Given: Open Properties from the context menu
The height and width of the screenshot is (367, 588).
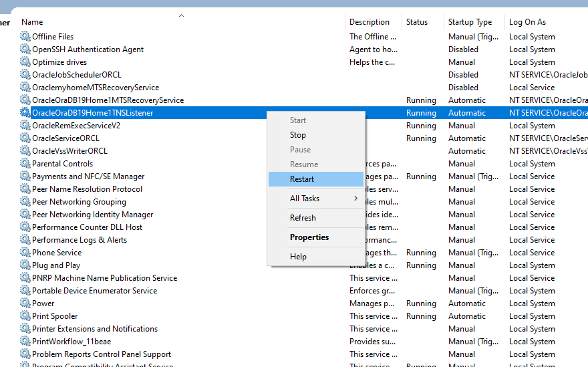Looking at the screenshot, I should click(x=316, y=237).
